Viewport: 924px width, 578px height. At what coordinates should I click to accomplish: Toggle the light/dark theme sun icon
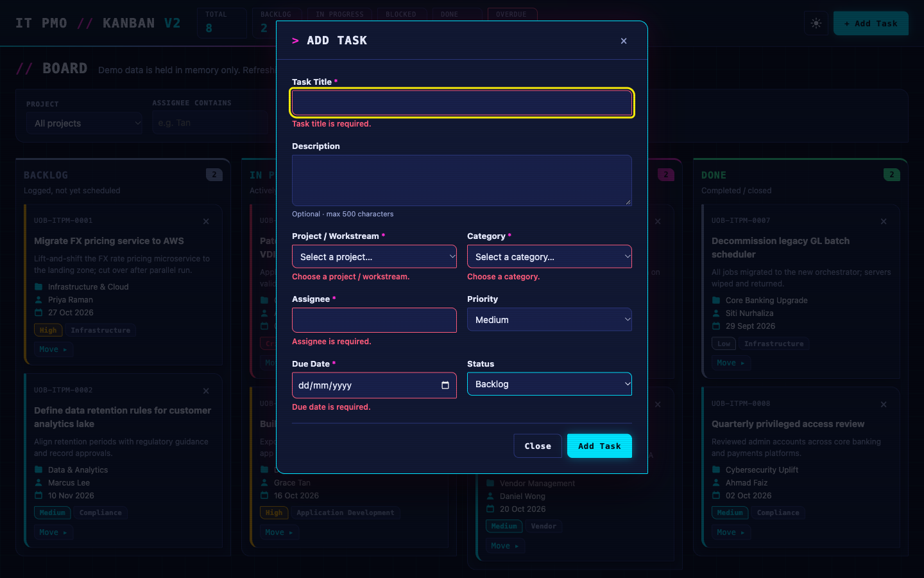pyautogui.click(x=816, y=23)
